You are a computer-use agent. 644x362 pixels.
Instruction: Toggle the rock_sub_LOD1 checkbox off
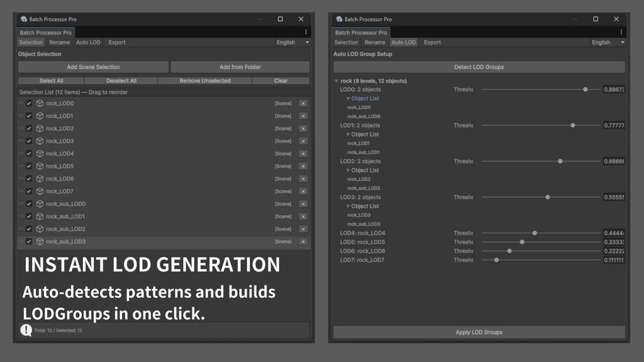(x=28, y=216)
